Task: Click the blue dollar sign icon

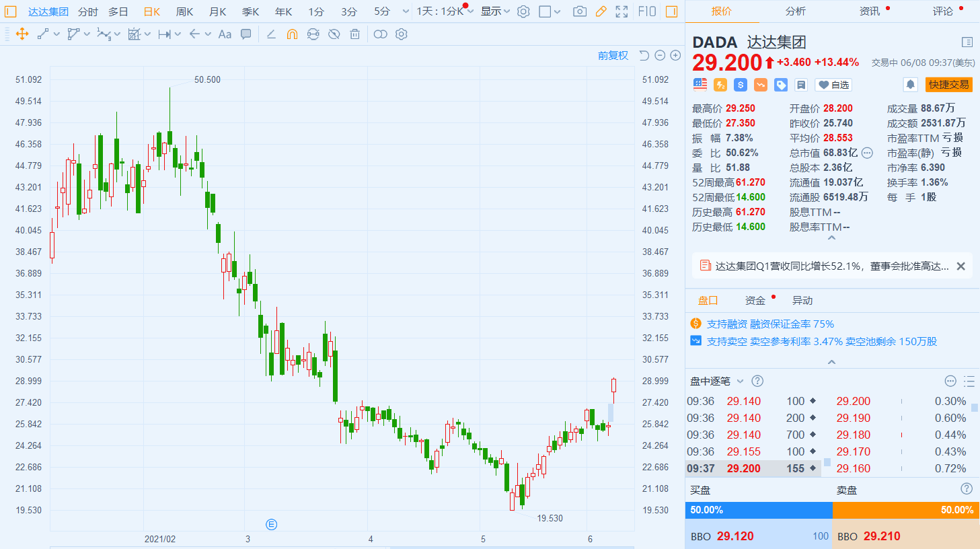Action: pyautogui.click(x=741, y=85)
